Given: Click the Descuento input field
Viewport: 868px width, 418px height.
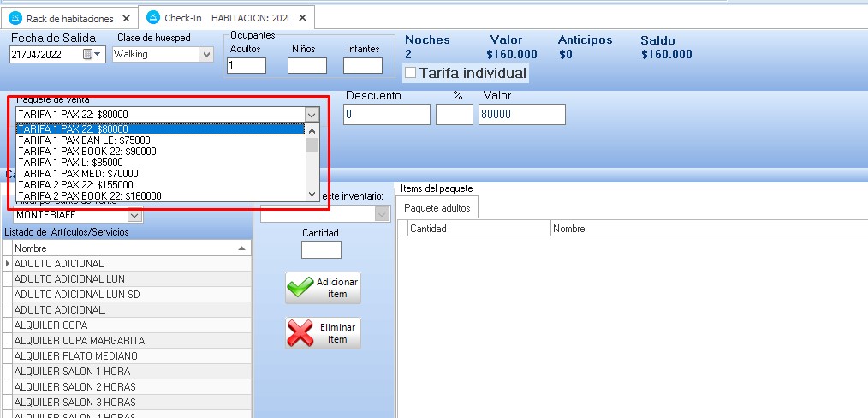Looking at the screenshot, I should 386,114.
